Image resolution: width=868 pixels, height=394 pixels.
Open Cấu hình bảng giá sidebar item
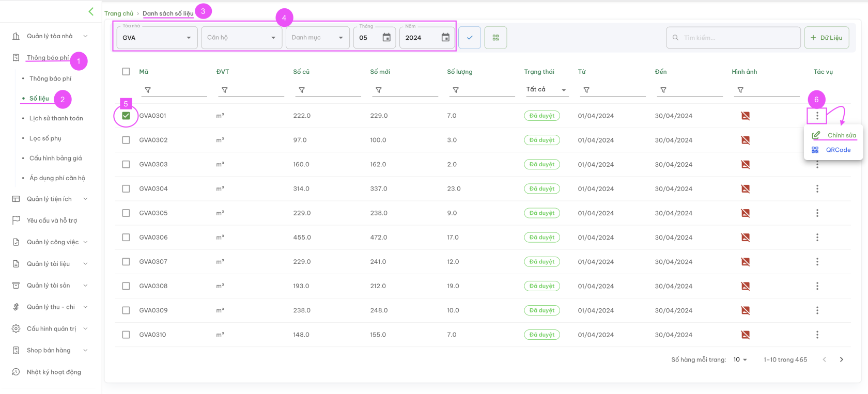pos(55,158)
